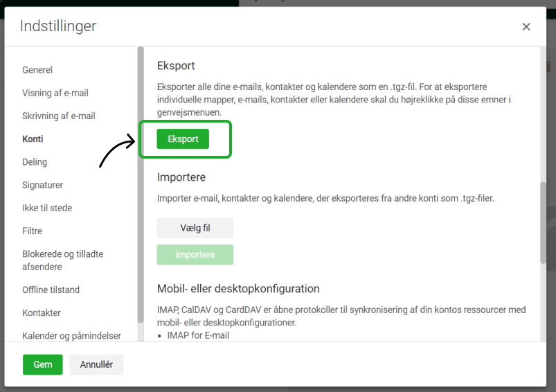This screenshot has width=556, height=392.
Task: Open the Kontakter settings section
Action: pos(42,312)
